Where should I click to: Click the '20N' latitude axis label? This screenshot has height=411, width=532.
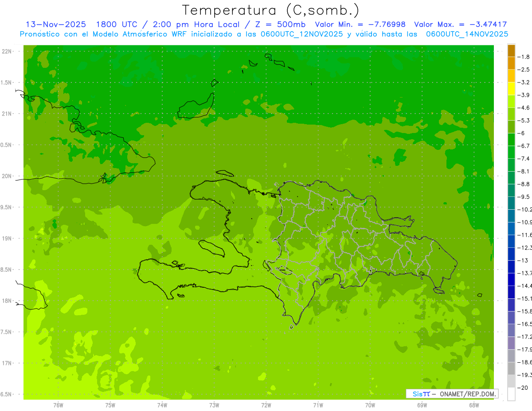(6, 176)
